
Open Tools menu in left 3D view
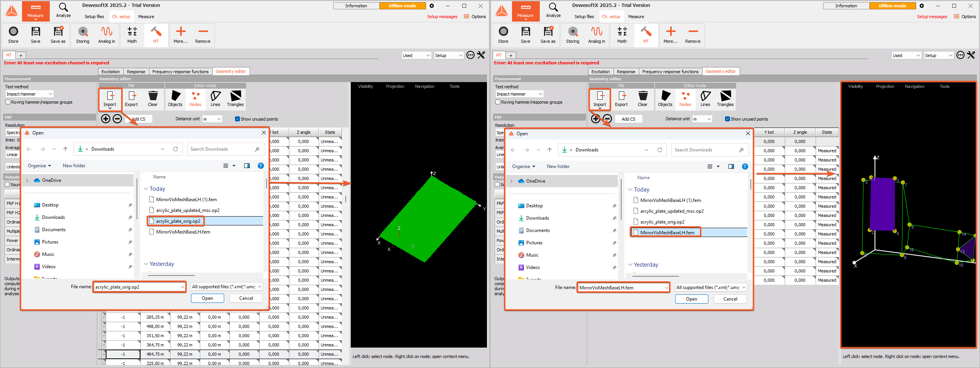pyautogui.click(x=455, y=86)
